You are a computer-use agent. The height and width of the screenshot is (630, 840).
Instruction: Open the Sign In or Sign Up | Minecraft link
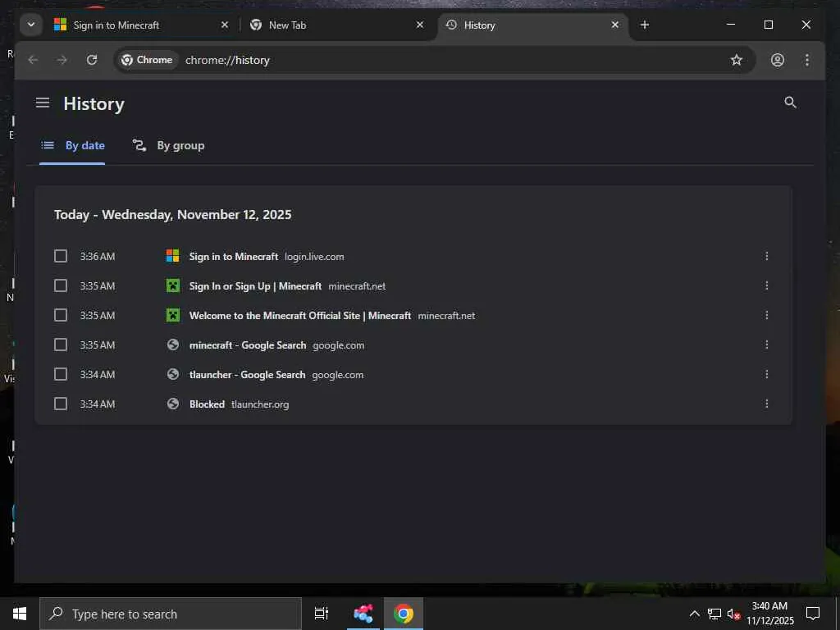[x=256, y=286]
